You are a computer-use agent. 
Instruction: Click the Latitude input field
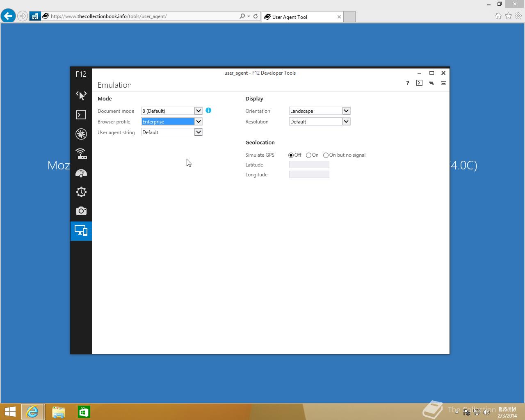309,164
